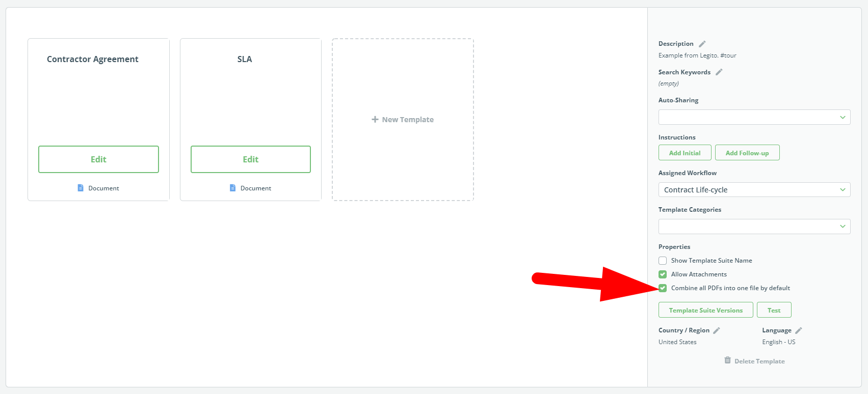Click the Language pencil icon

pos(798,330)
